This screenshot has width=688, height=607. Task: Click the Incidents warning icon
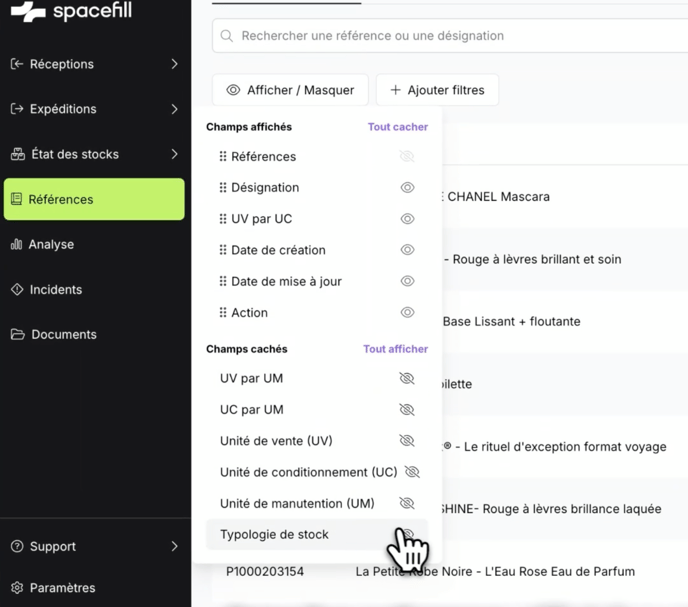17,289
